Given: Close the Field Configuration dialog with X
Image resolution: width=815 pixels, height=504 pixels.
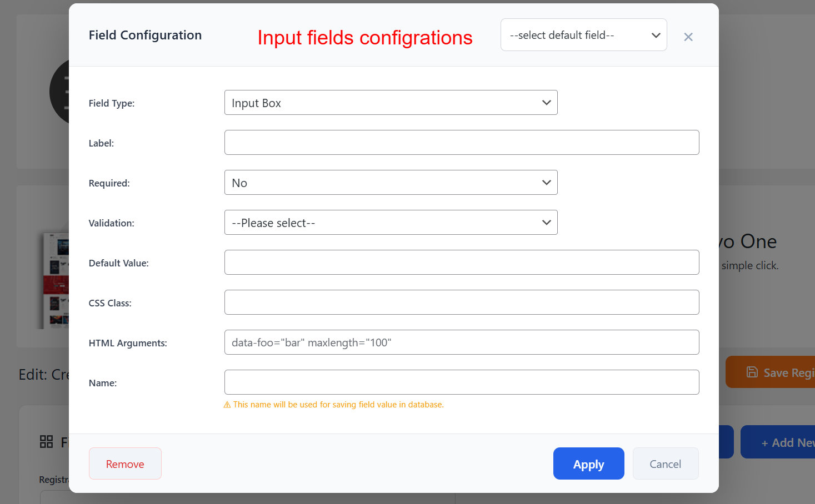Looking at the screenshot, I should click(x=688, y=37).
